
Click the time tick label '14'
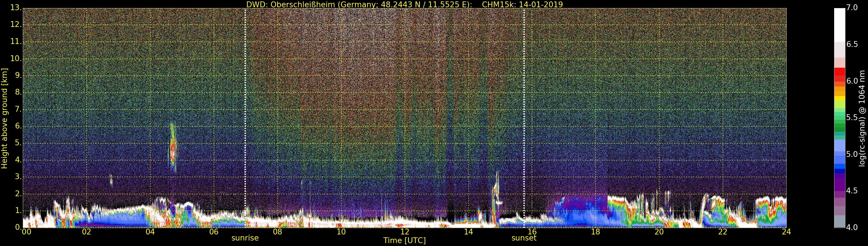[x=468, y=232]
